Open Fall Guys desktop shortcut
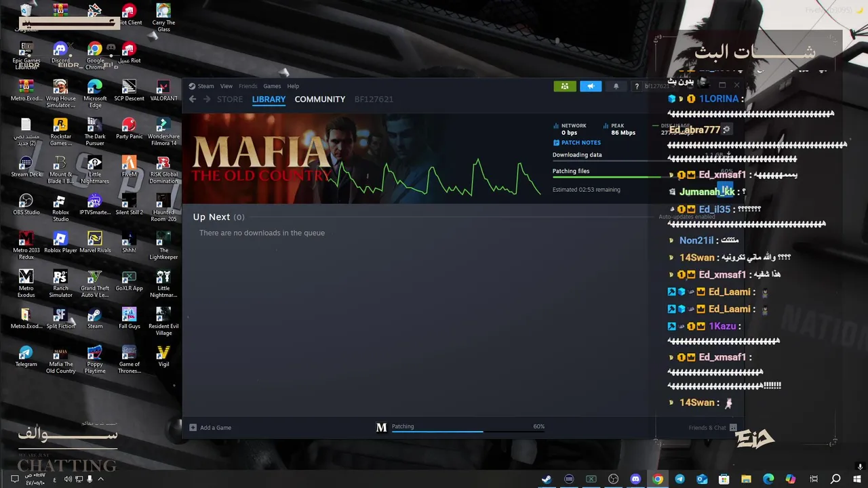Viewport: 868px width, 488px height. (x=129, y=319)
